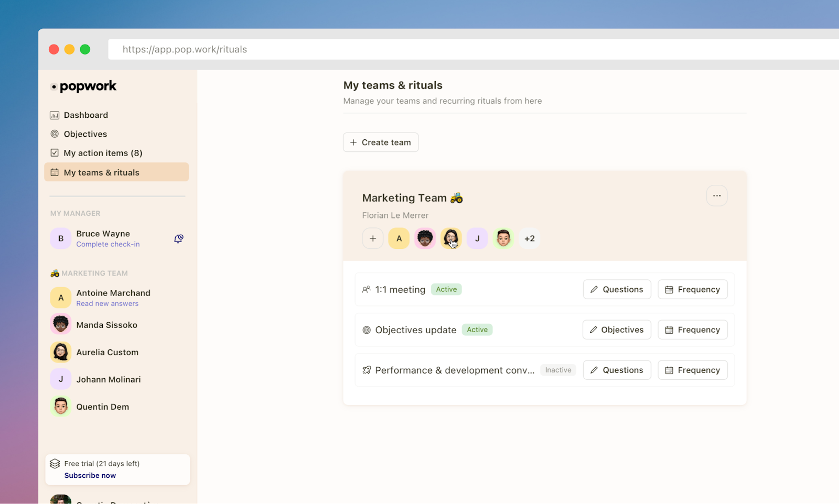Click the plus button to add a team member
839x504 pixels.
click(x=372, y=238)
